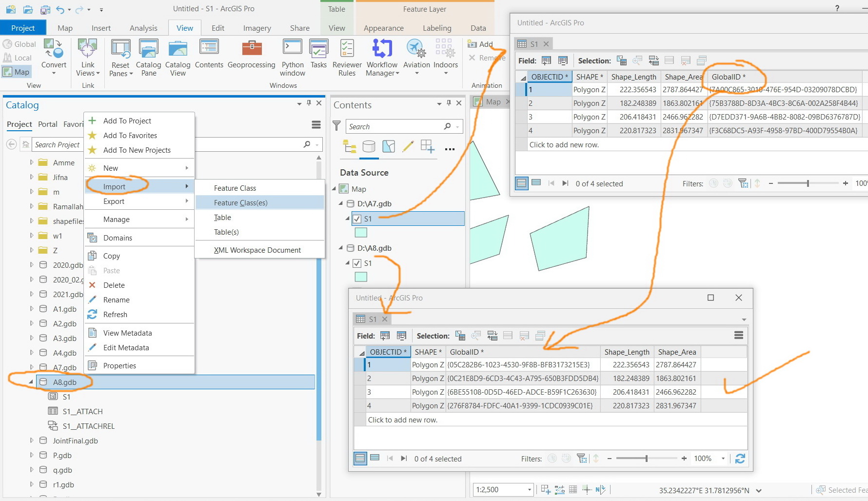The height and width of the screenshot is (501, 868).
Task: Open the map scale 1:2,500 dropdown
Action: pos(529,489)
